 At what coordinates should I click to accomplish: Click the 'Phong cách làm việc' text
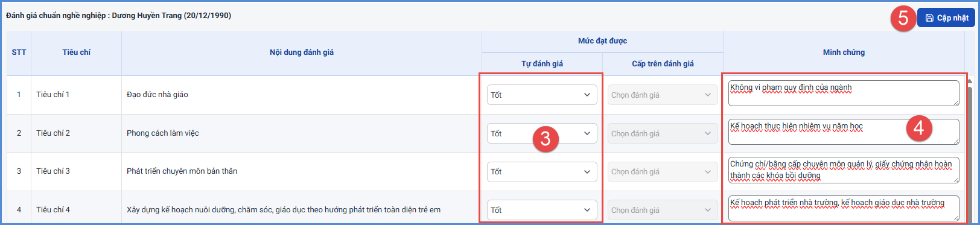163,133
